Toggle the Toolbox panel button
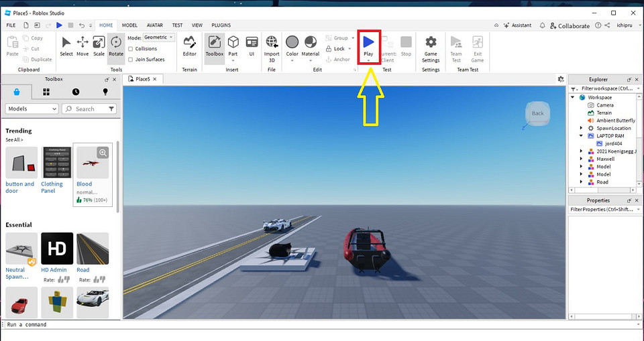Image resolution: width=644 pixels, height=341 pixels. tap(215, 46)
